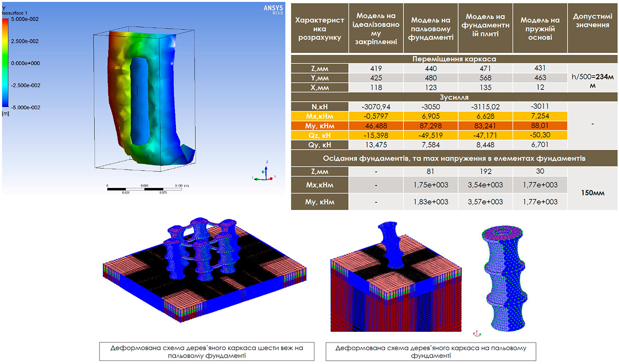619x364 pixels.
Task: Select the 'Qz, кН' row label
Action: [319, 135]
